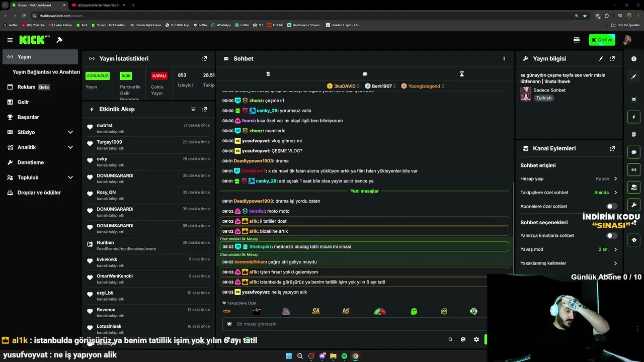Screen dimensions: 644x362
Task: Toggle Abonelere özel sohbet switch
Action: tap(612, 206)
